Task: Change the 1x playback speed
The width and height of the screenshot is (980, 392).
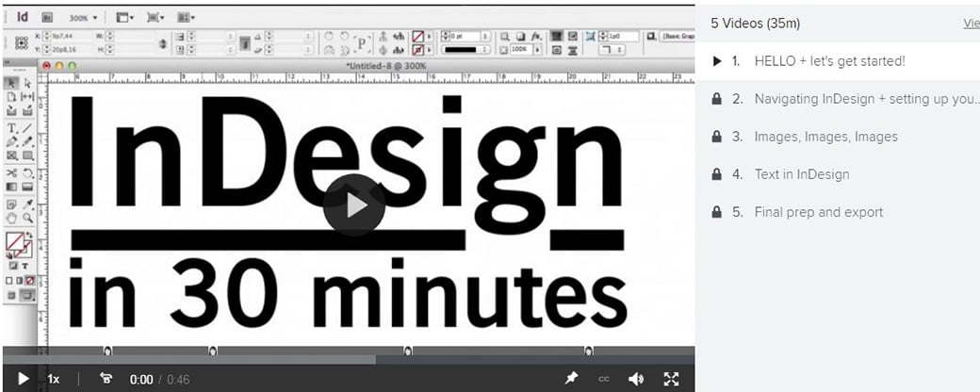Action: [x=54, y=379]
